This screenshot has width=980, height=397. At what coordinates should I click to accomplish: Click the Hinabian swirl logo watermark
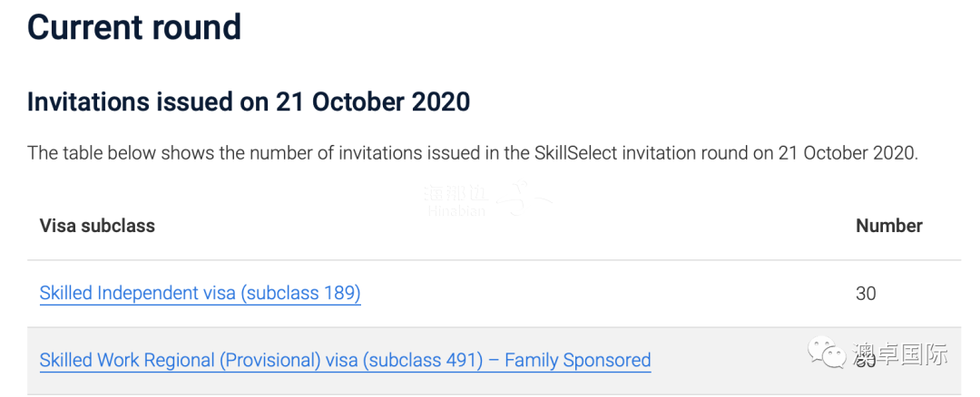(x=524, y=198)
